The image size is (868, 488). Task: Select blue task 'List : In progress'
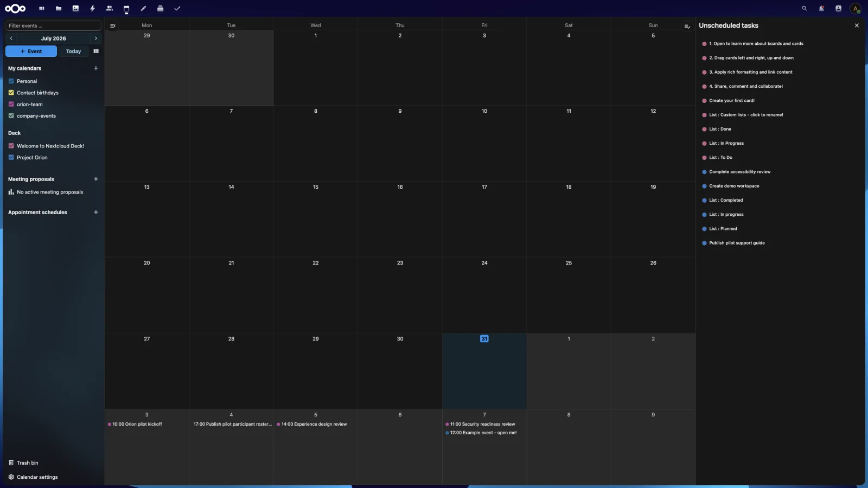pyautogui.click(x=726, y=214)
